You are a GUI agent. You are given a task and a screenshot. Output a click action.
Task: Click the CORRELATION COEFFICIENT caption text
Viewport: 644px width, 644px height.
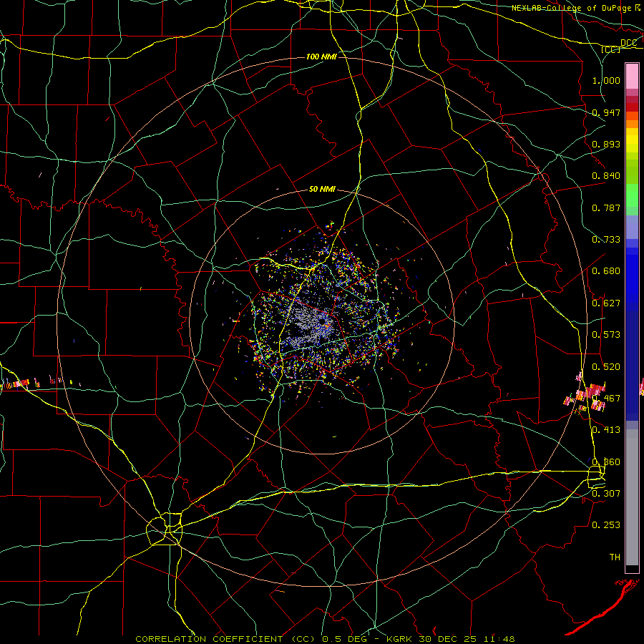(209, 639)
